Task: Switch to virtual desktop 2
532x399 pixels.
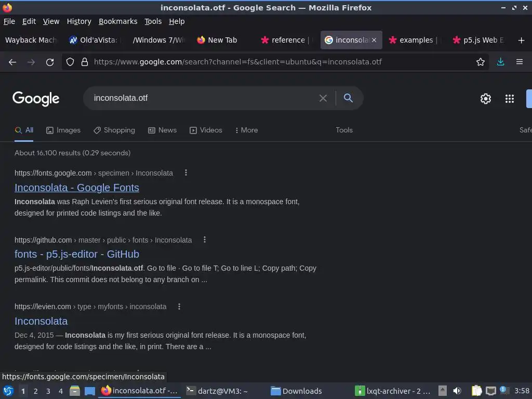Action: [36, 391]
